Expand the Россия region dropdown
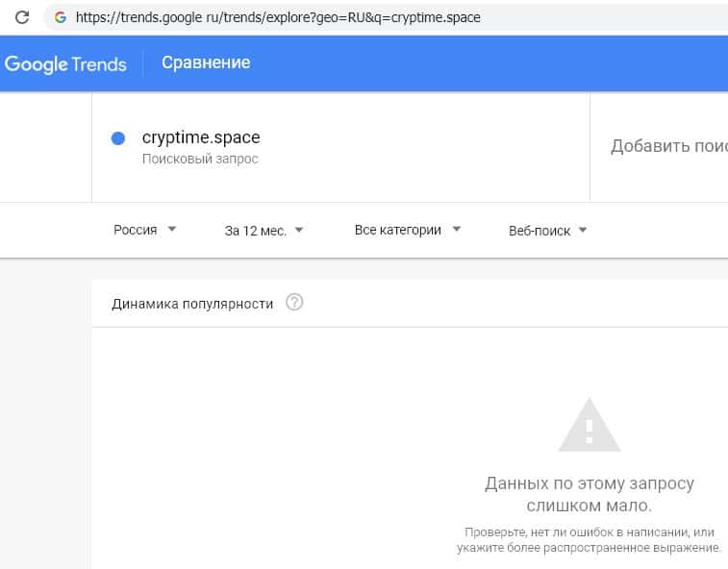Screen dimensions: 728x569 click(145, 230)
